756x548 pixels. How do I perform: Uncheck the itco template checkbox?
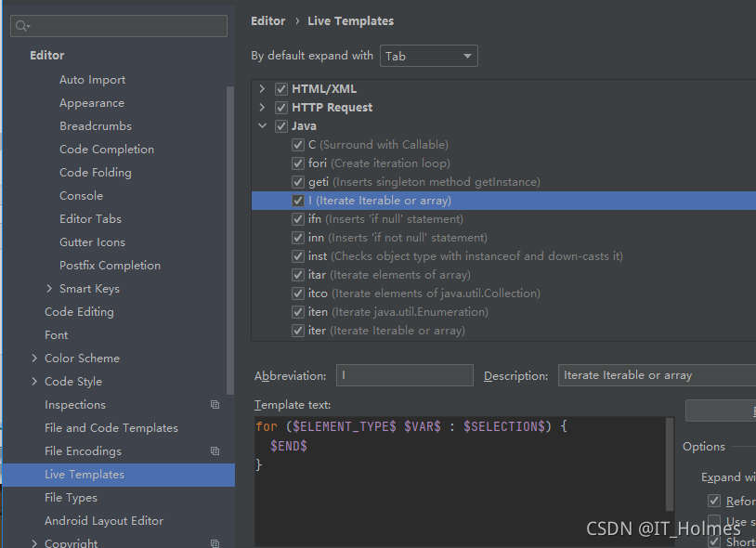[298, 294]
